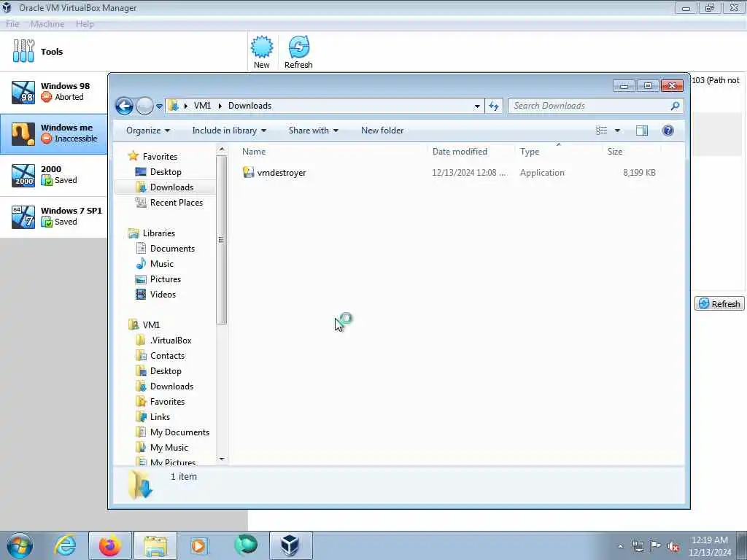Click Libraries in navigation pane
The width and height of the screenshot is (747, 560).
click(x=158, y=233)
